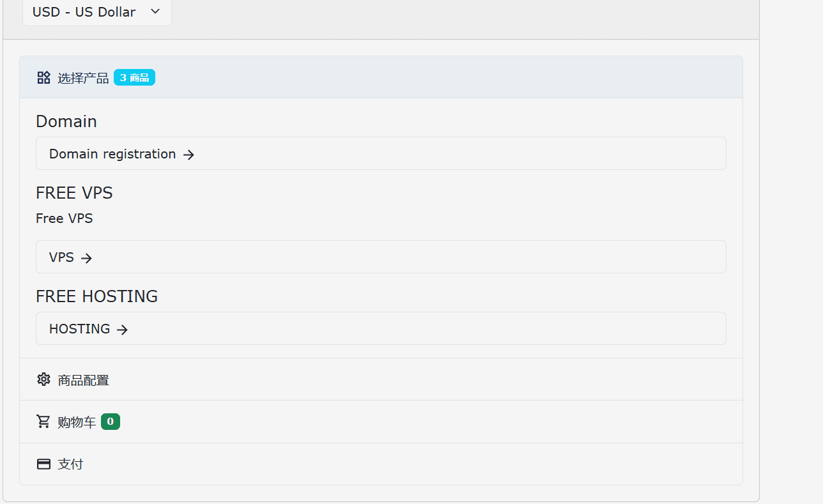The height and width of the screenshot is (504, 823).
Task: Open the VPS product link
Action: pos(62,257)
